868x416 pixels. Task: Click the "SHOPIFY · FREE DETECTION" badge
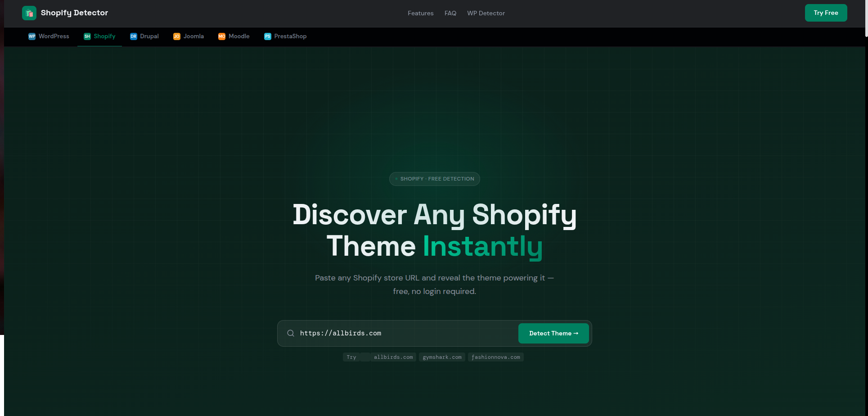tap(435, 179)
